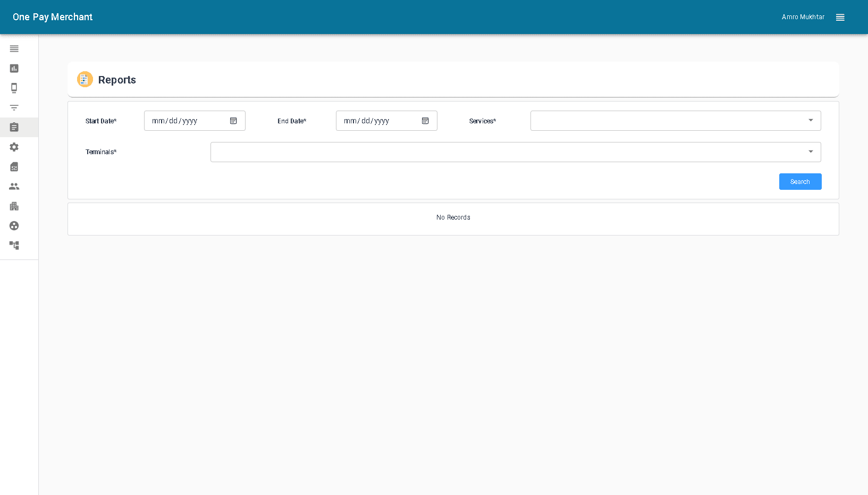Expand the Terminals dropdown
This screenshot has width=868, height=495.
tap(811, 152)
